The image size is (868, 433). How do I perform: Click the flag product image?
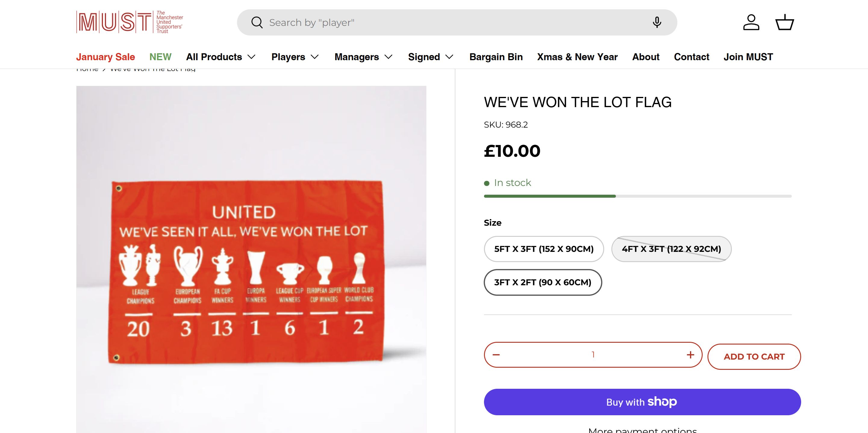tap(251, 259)
